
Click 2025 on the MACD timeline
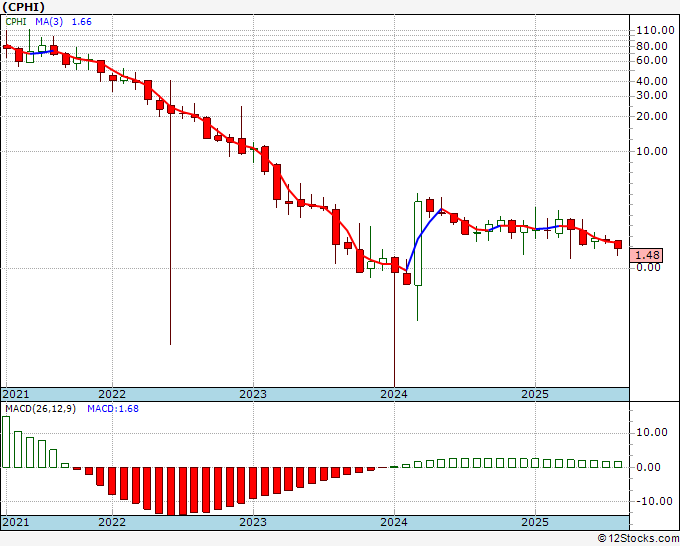click(535, 522)
